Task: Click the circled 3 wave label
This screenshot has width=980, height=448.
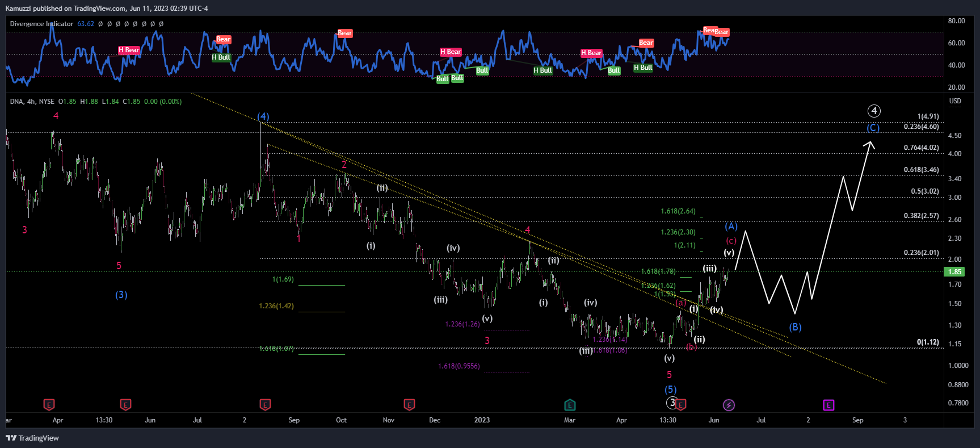Action: [672, 403]
